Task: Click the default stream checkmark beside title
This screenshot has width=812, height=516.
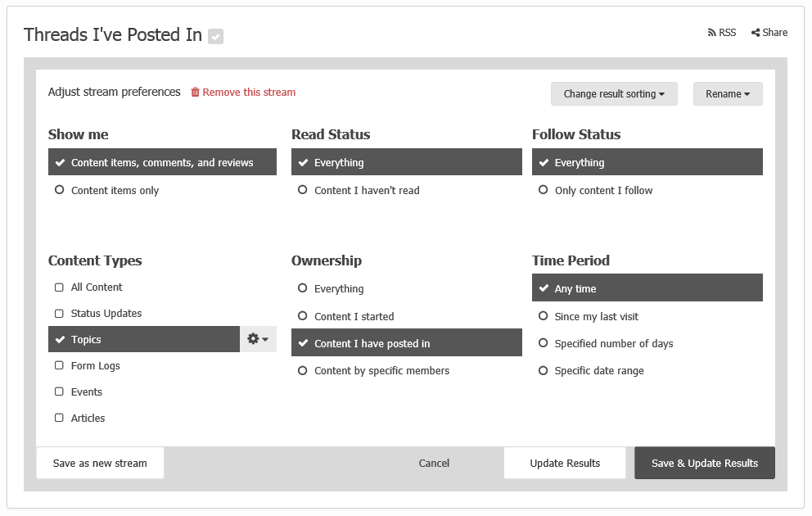Action: tap(215, 36)
